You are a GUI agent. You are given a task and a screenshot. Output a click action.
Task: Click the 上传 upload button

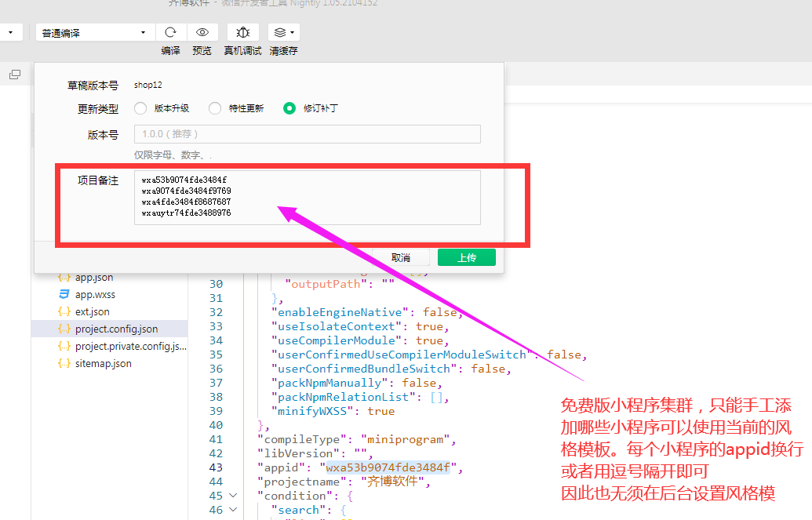466,258
